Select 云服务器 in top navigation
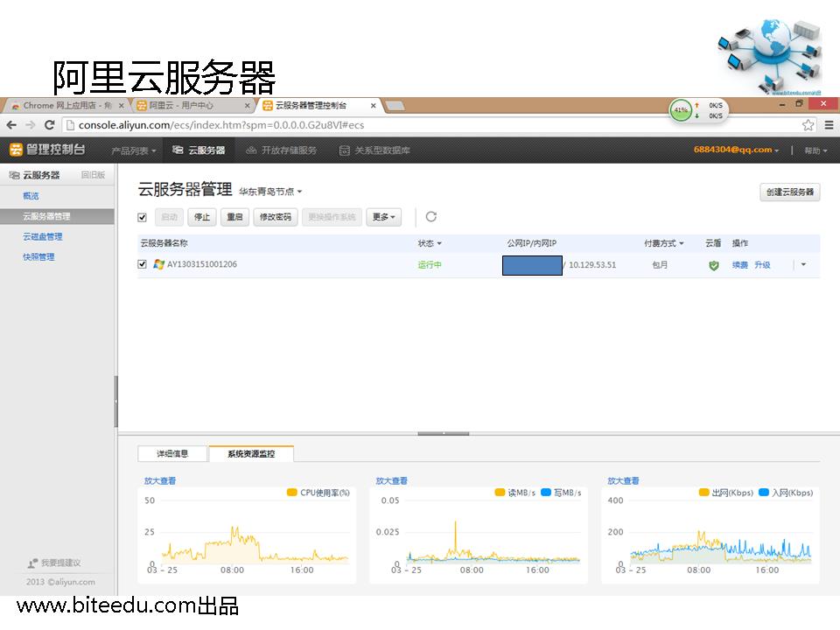 pyautogui.click(x=199, y=150)
